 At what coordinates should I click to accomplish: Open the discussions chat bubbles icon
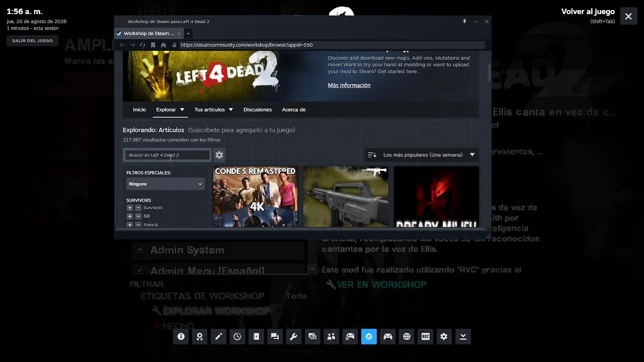[275, 337]
